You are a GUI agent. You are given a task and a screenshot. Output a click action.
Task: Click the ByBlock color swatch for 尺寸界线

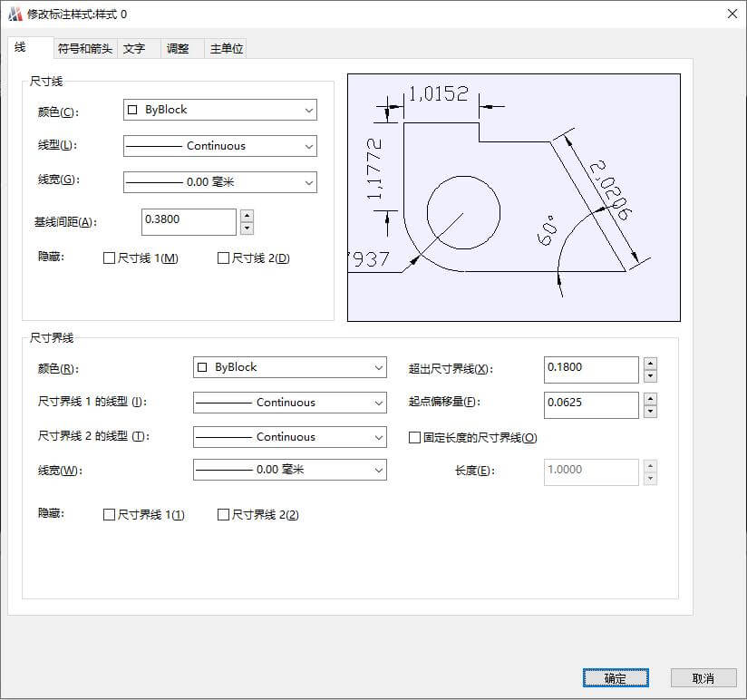click(202, 367)
